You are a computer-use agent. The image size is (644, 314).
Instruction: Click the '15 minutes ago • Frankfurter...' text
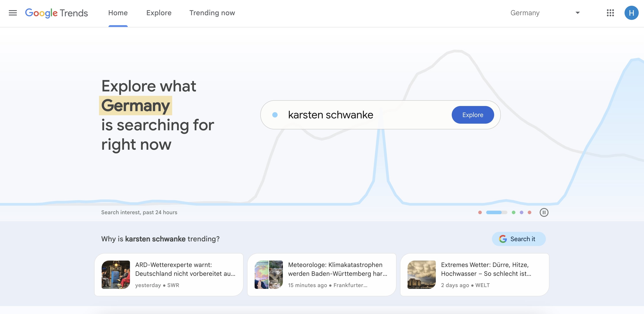click(328, 285)
